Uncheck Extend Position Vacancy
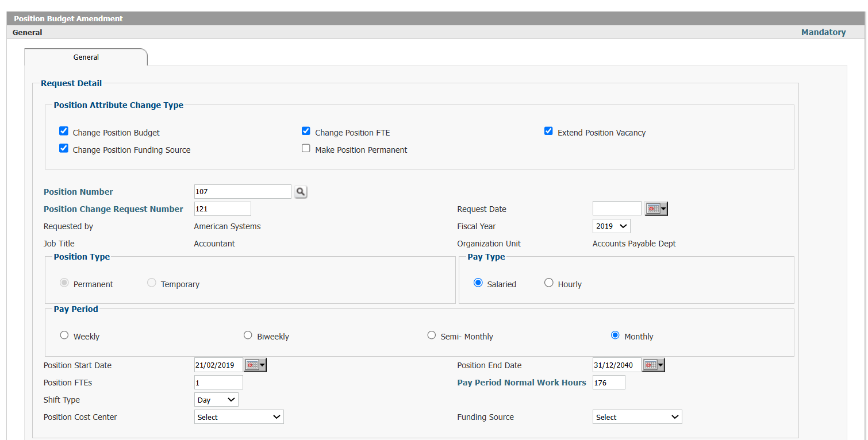 pyautogui.click(x=548, y=130)
